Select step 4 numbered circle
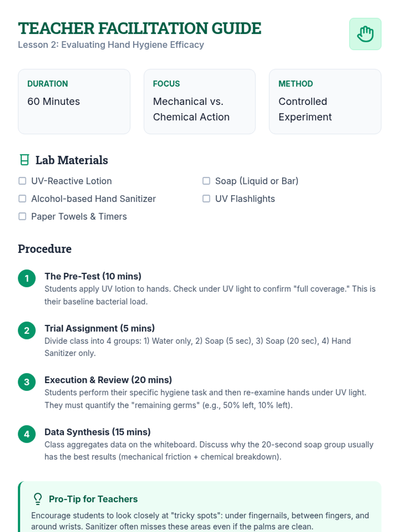Screen dimensions: 399x532 click(x=27, y=434)
